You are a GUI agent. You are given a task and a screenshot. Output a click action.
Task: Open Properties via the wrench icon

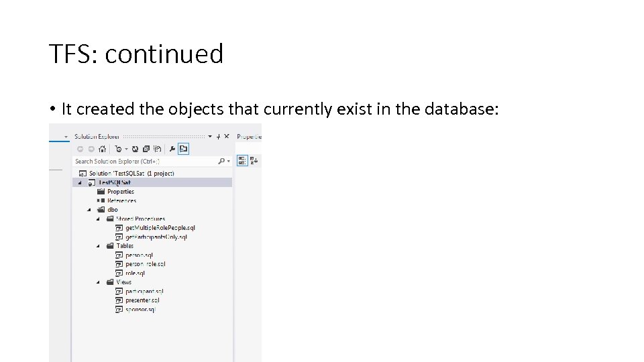click(172, 149)
